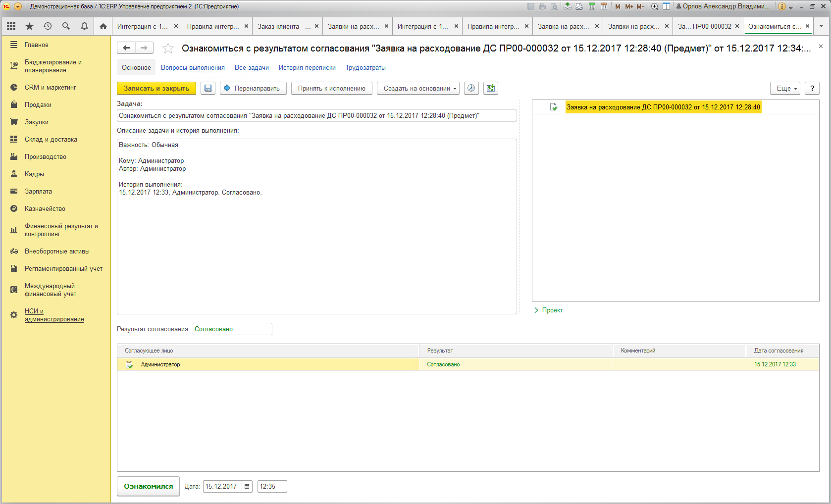Open the Склад и доставка section
Image resolution: width=831 pixels, height=504 pixels.
point(51,139)
